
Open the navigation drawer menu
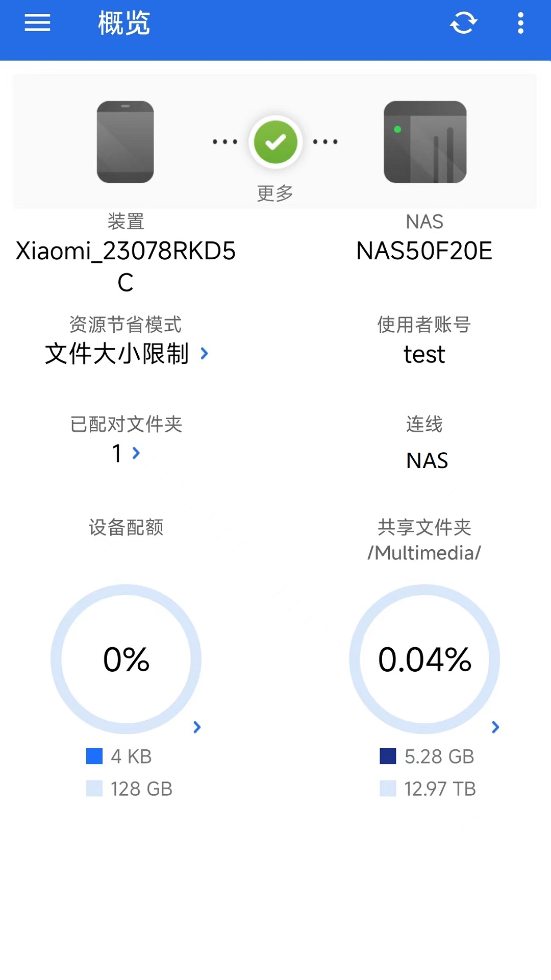coord(37,23)
